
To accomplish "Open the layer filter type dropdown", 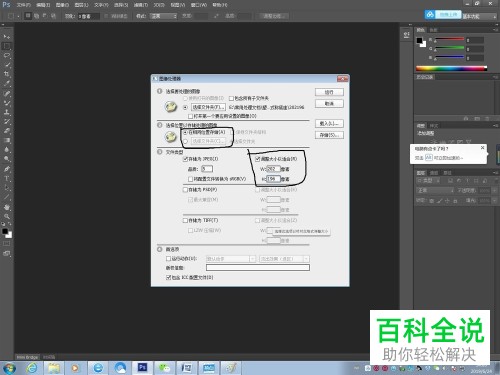I will pyautogui.click(x=429, y=181).
